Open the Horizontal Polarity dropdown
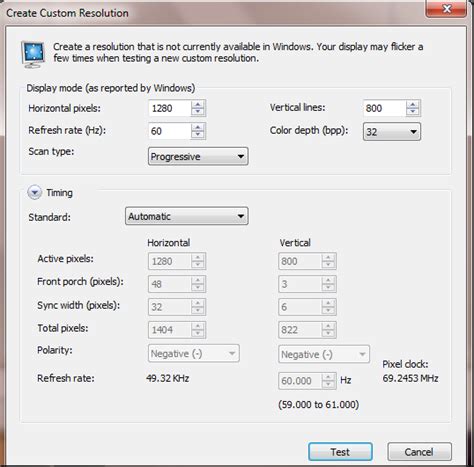 point(194,353)
